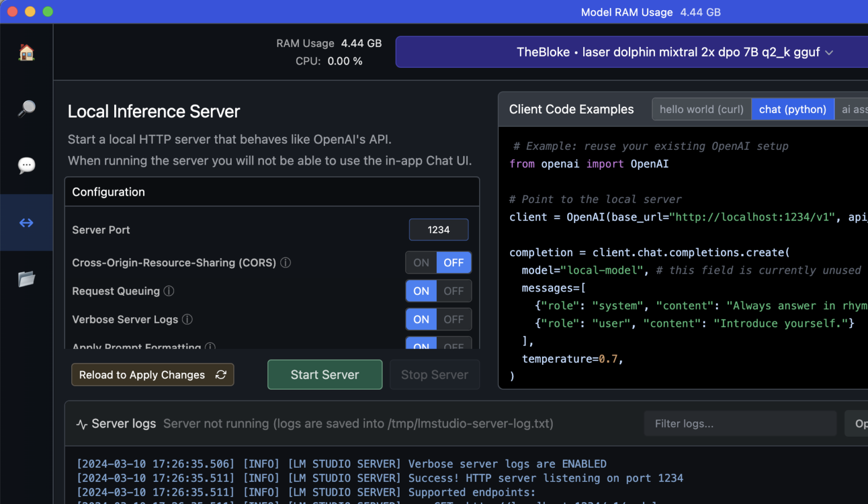Click Reload to Apply Changes
Viewport: 868px width, 504px height.
pos(153,375)
